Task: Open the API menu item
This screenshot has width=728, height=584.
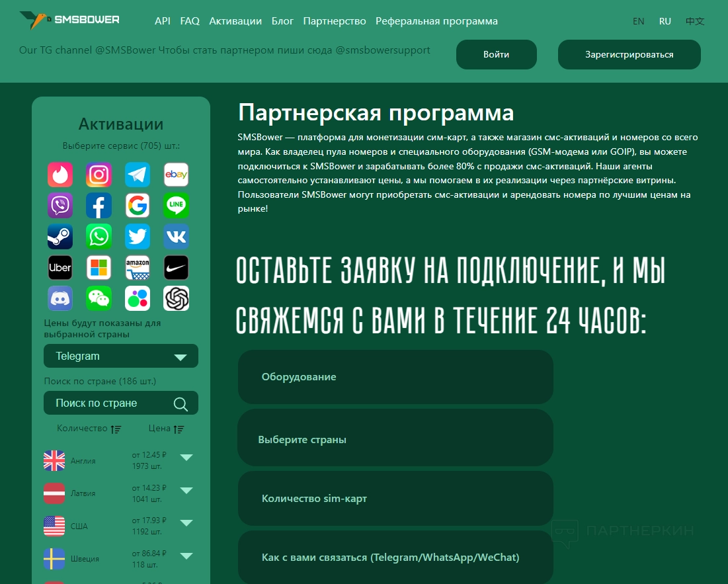Action: 163,21
